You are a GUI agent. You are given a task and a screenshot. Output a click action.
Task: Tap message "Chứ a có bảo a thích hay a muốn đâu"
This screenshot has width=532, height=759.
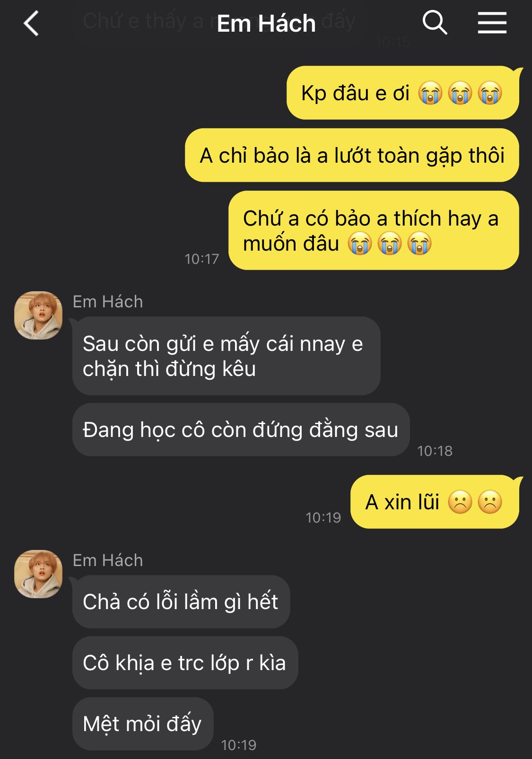(x=374, y=230)
